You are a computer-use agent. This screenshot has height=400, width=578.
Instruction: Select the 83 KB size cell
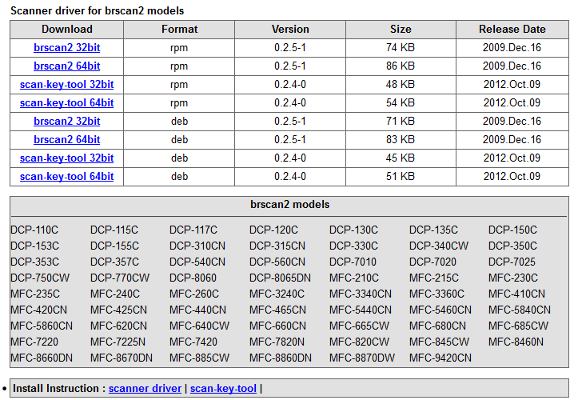[401, 140]
